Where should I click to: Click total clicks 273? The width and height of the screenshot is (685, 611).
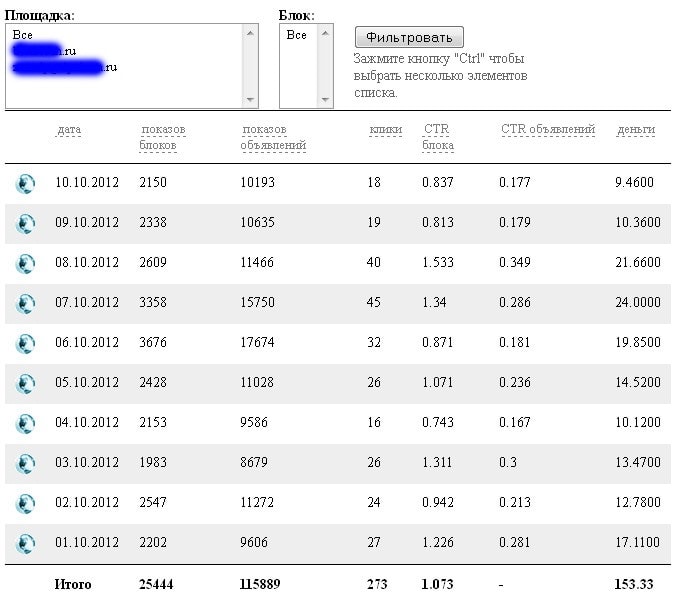point(377,585)
